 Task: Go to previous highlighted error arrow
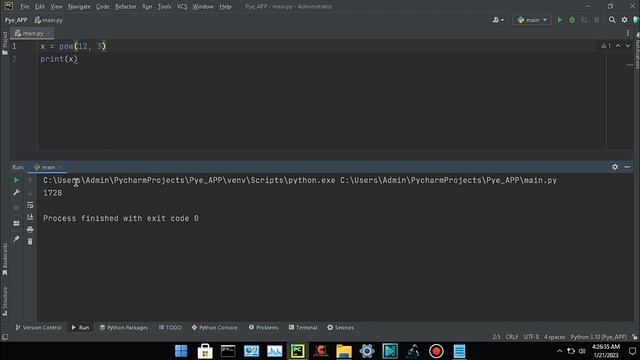(x=618, y=46)
